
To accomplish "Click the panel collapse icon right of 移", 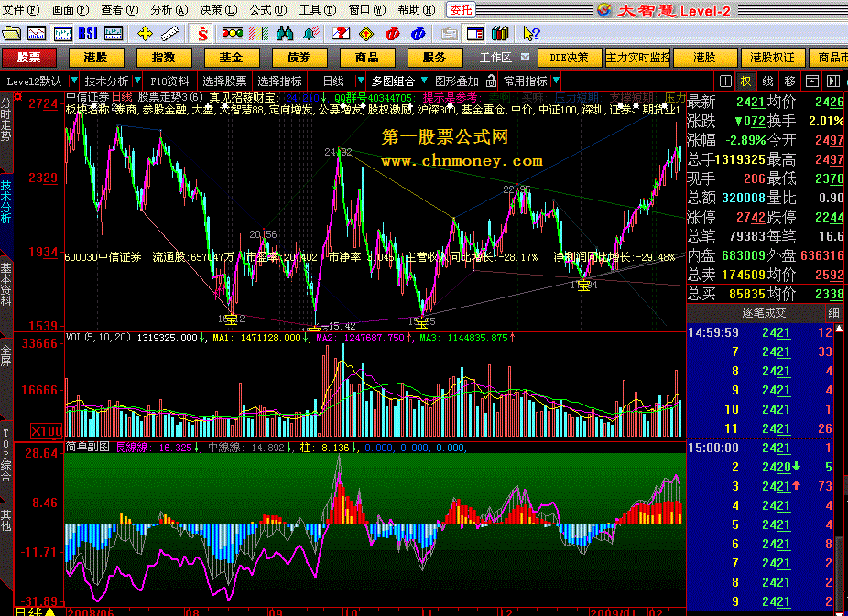I will 811,81.
